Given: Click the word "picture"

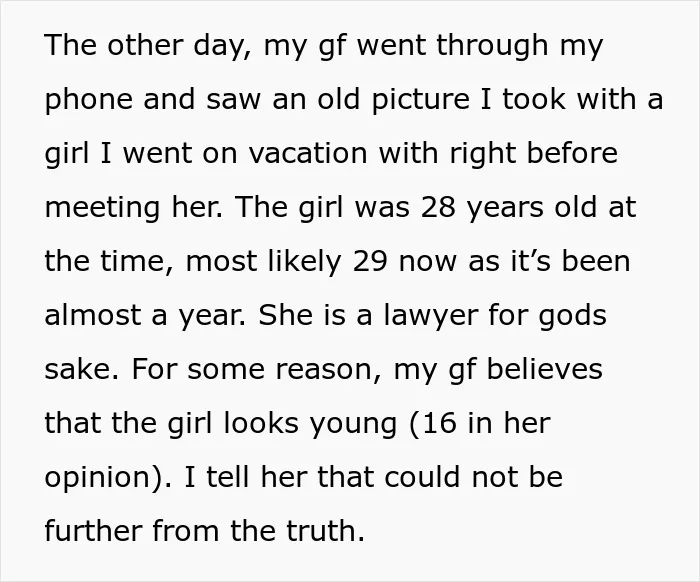Looking at the screenshot, I should (x=421, y=100).
